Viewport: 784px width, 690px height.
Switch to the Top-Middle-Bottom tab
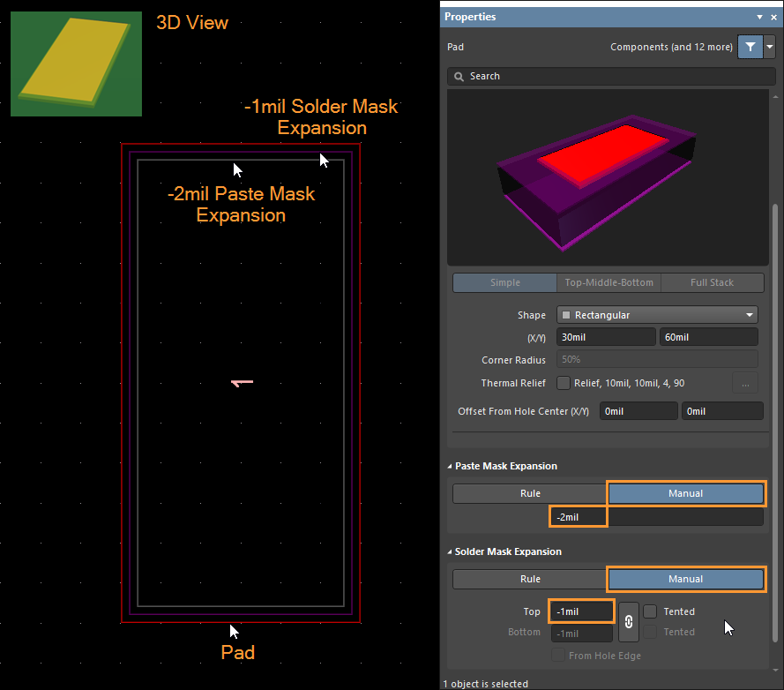(609, 282)
